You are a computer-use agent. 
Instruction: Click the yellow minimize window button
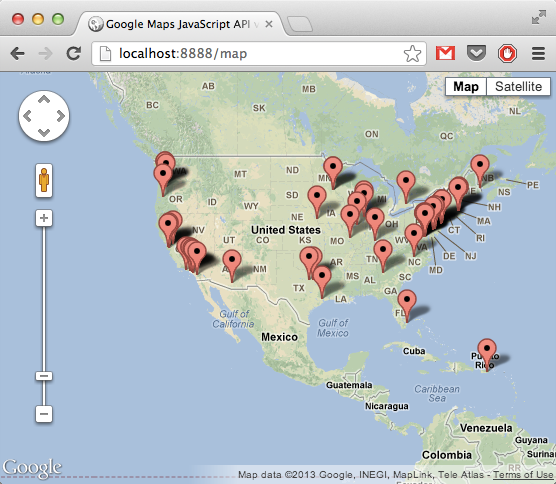click(38, 19)
